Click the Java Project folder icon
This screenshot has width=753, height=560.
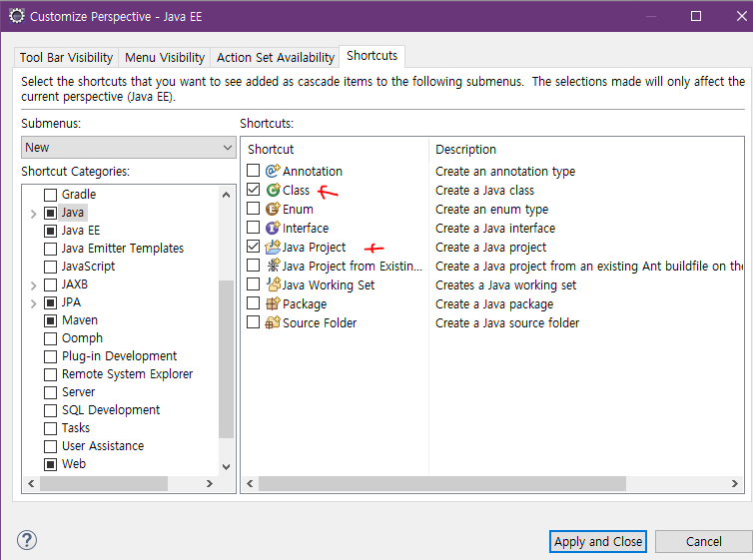point(273,248)
